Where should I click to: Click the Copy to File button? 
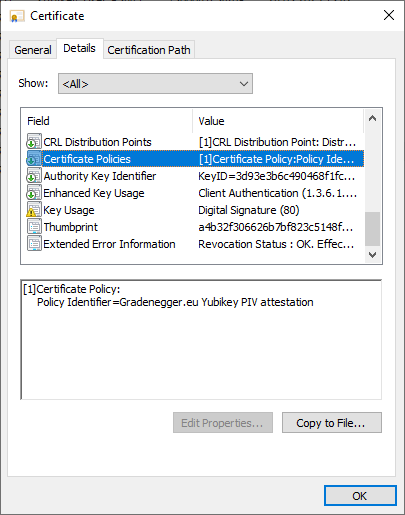pyautogui.click(x=332, y=423)
